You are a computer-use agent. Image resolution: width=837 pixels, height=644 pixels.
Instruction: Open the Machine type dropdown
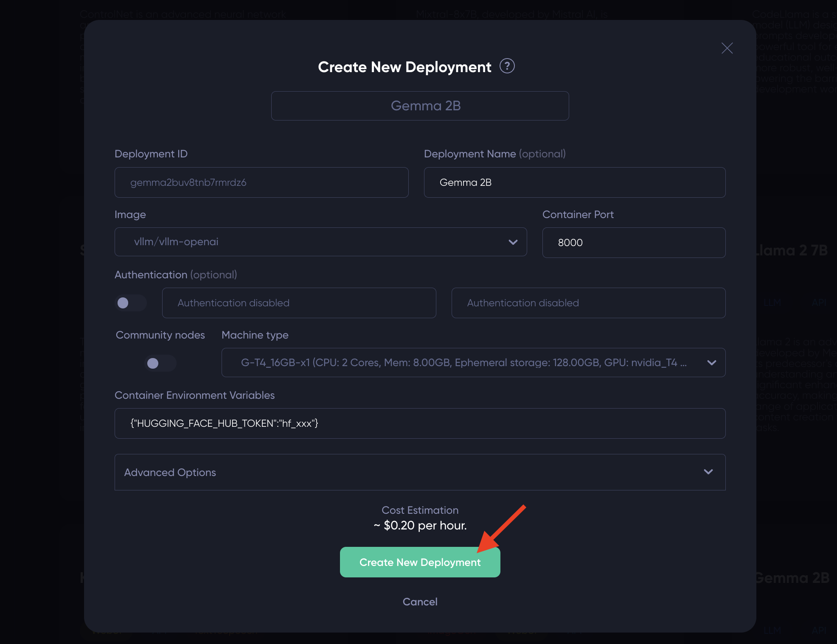pos(473,363)
